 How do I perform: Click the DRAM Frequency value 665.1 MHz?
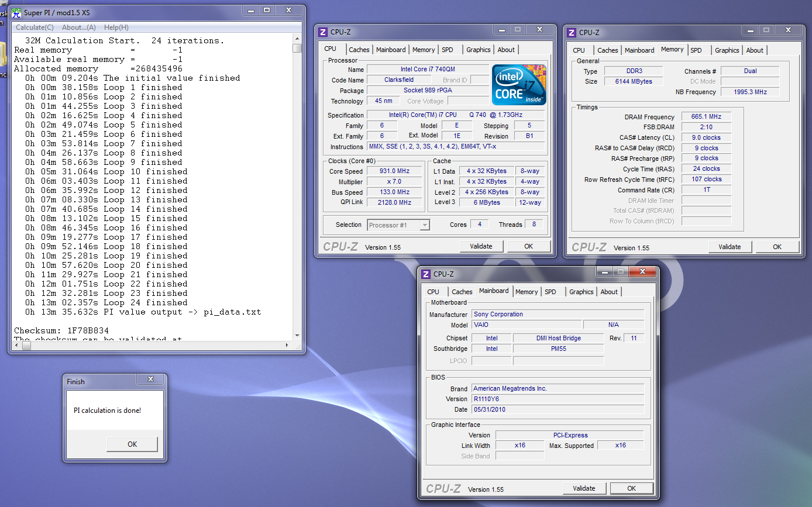click(x=706, y=117)
